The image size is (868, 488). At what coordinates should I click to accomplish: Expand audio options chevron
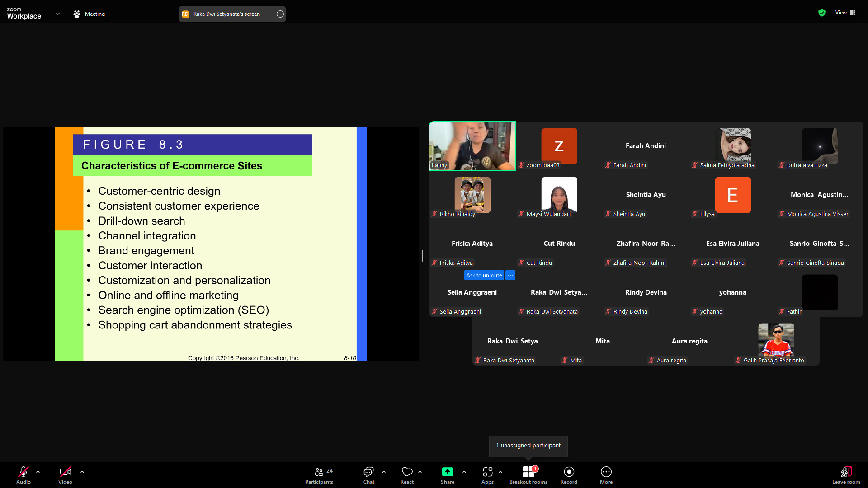(38, 472)
